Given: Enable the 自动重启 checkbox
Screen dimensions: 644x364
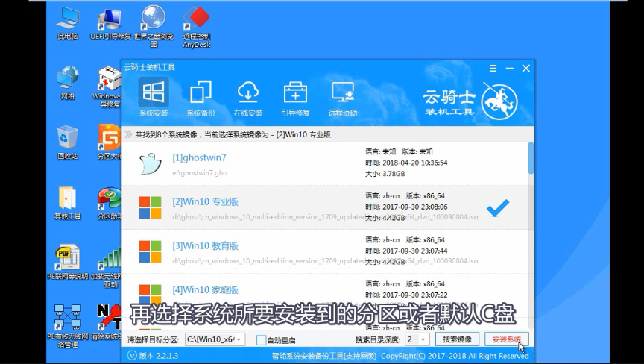Looking at the screenshot, I should click(261, 340).
